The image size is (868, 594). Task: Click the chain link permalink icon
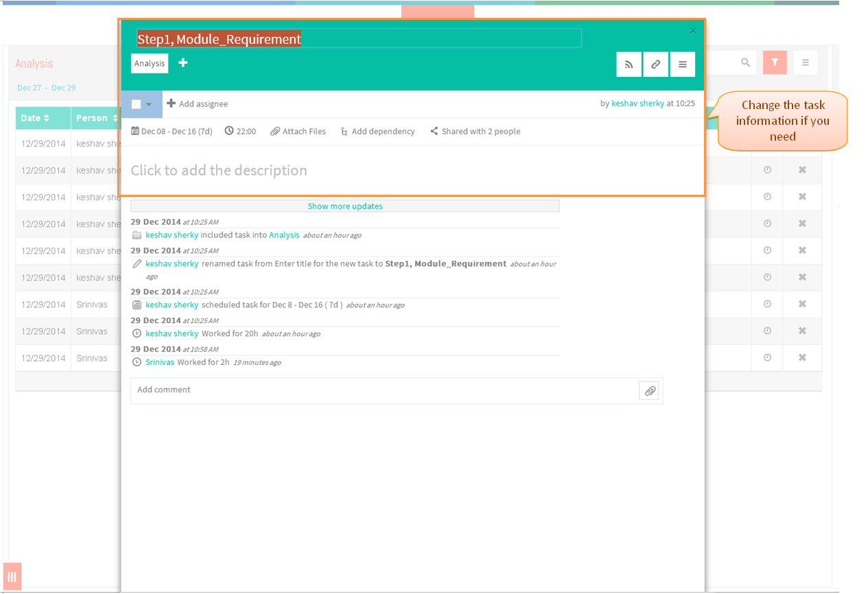click(x=655, y=64)
